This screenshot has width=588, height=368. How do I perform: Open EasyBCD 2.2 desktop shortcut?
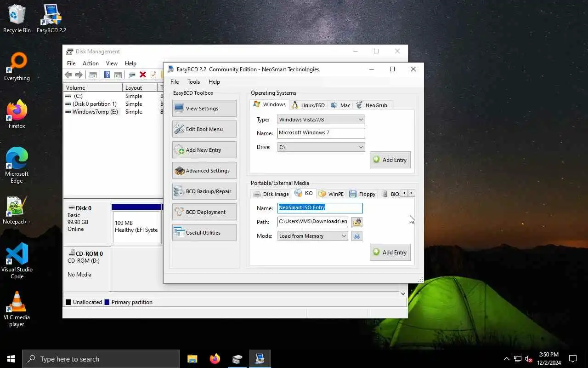point(51,19)
